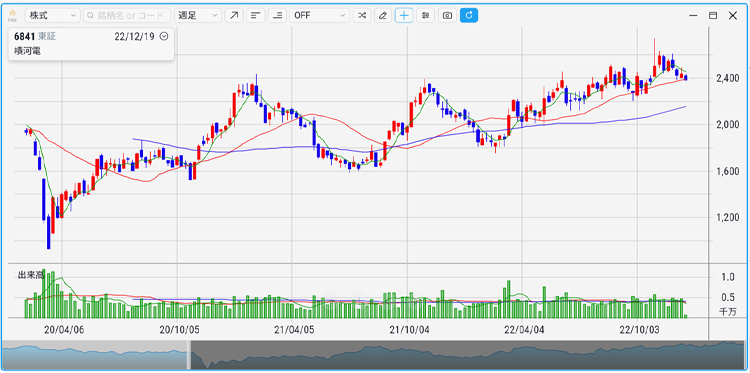Open the 週足 timeframe dropdown
750x373 pixels.
pyautogui.click(x=198, y=15)
